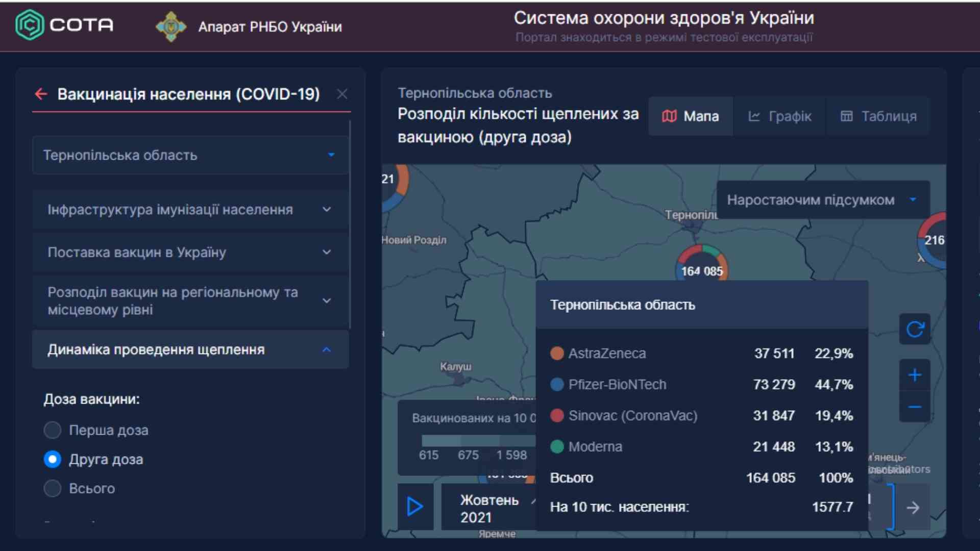Viewport: 980px width, 551px height.
Task: Click the Новий Розділ label on map
Action: (414, 240)
